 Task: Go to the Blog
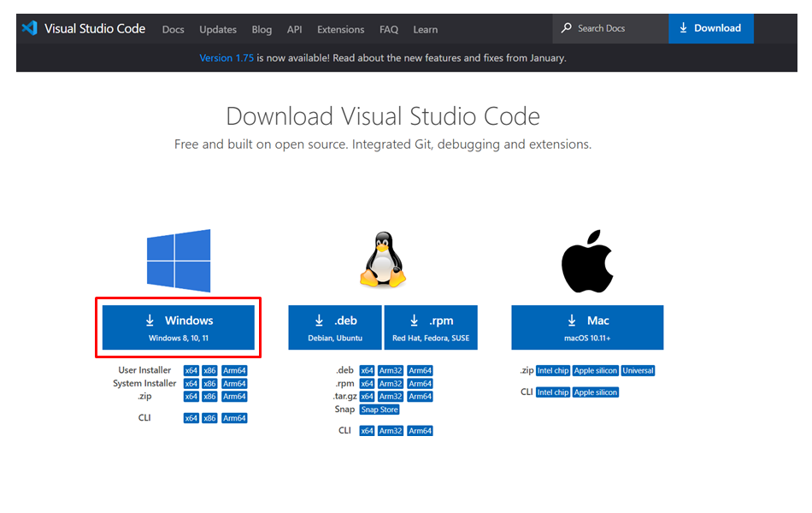click(262, 30)
